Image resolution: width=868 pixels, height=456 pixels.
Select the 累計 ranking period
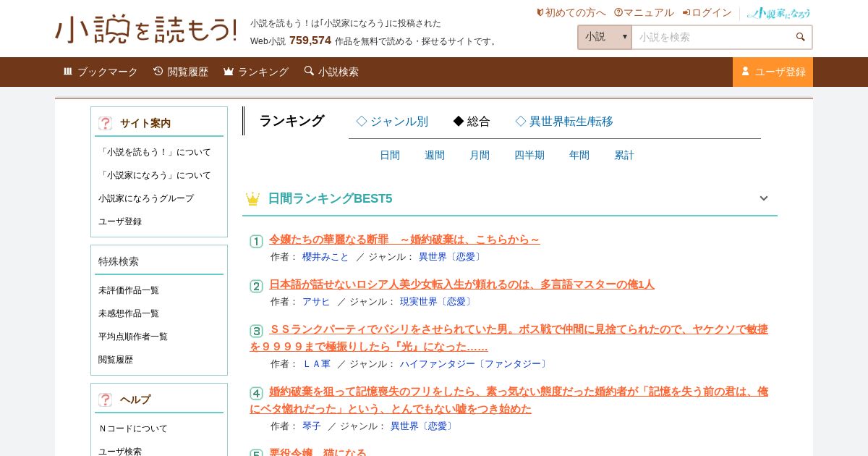(624, 155)
